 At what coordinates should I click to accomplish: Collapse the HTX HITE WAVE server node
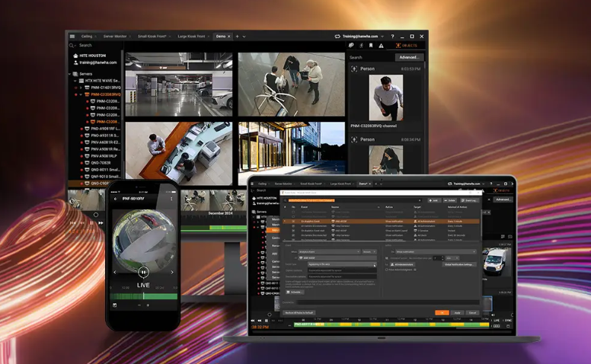(75, 81)
